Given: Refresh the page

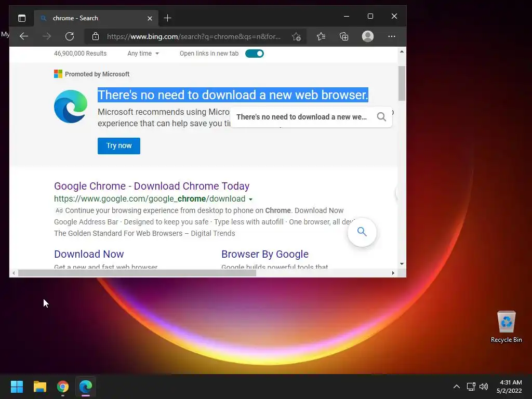Looking at the screenshot, I should [70, 36].
